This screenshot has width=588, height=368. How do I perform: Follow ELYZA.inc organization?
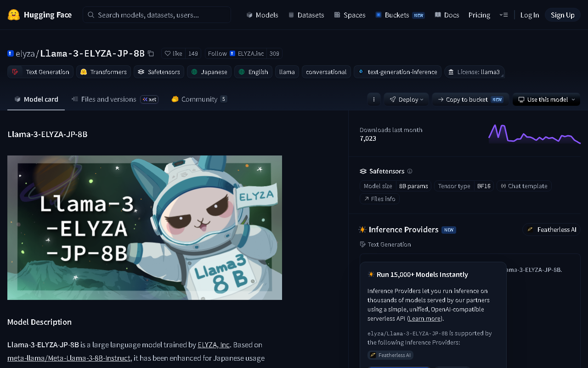coord(236,53)
